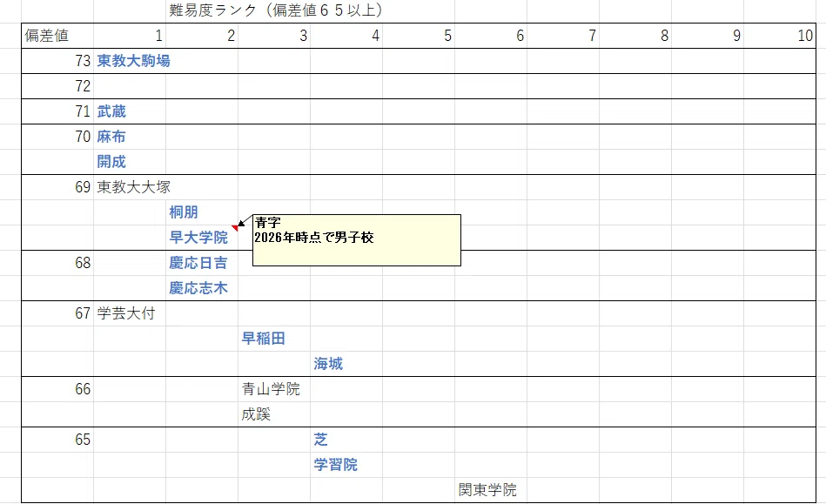The width and height of the screenshot is (826, 504).
Task: Select the deviation value 66 cell
Action: tap(57, 389)
